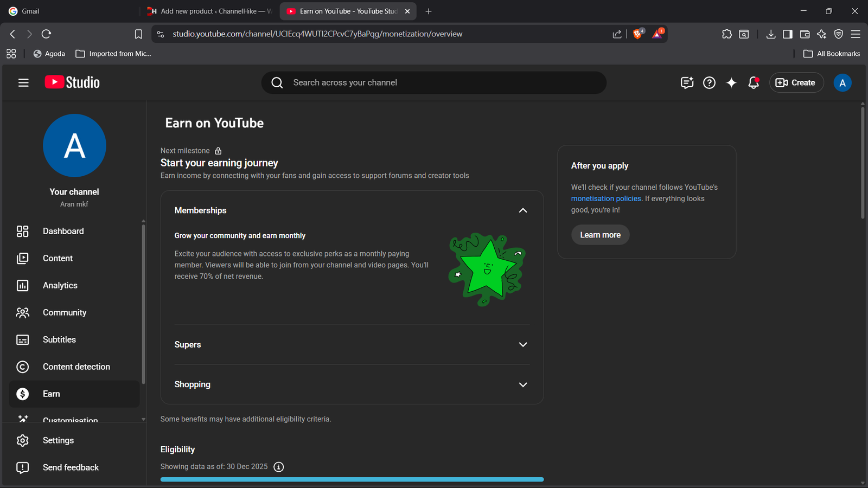Collapse the Memberships section
This screenshot has height=488, width=868.
pyautogui.click(x=522, y=210)
